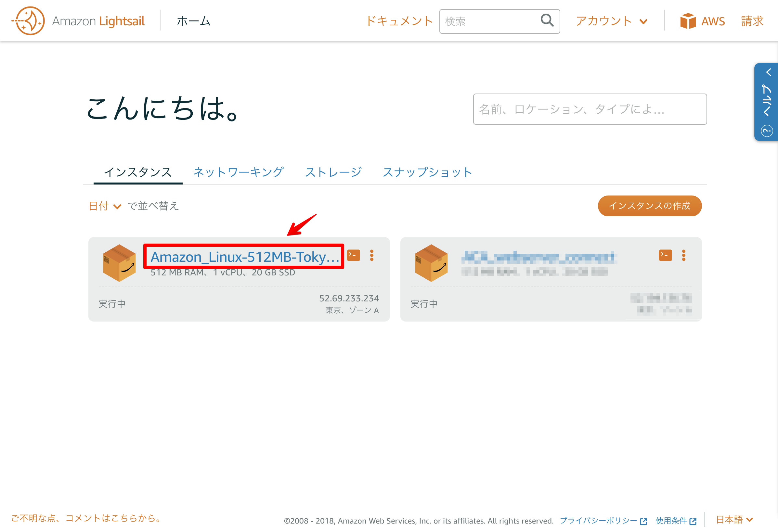Open the 請求 billing link

[752, 21]
